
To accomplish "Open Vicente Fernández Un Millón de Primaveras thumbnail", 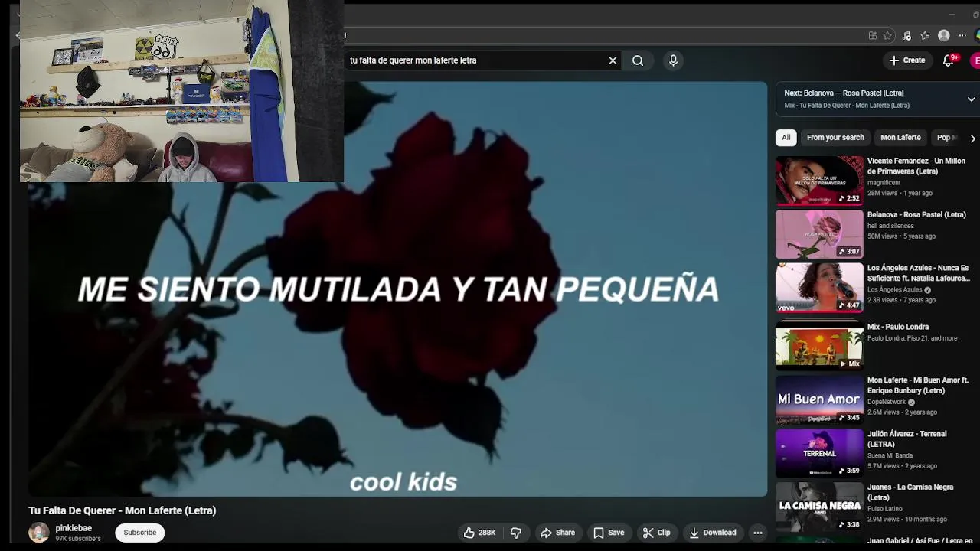I will 819,181.
